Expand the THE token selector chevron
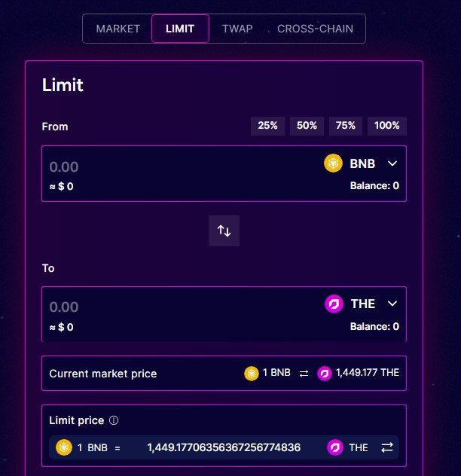The height and width of the screenshot is (476, 461). pyautogui.click(x=392, y=304)
